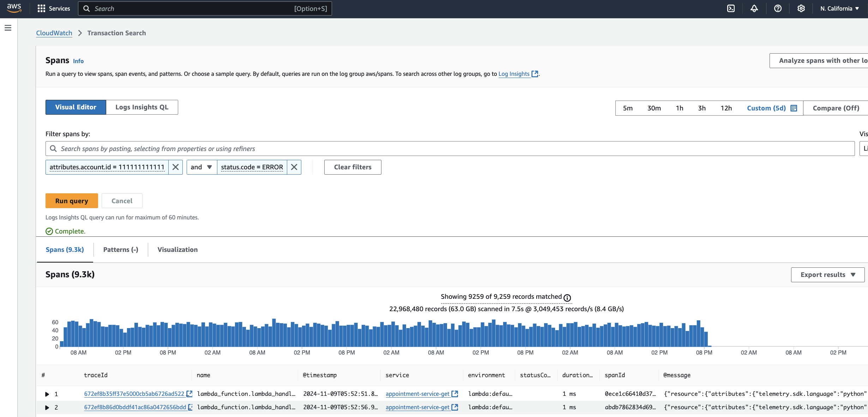
Task: Open the Visualization tab
Action: (x=177, y=250)
